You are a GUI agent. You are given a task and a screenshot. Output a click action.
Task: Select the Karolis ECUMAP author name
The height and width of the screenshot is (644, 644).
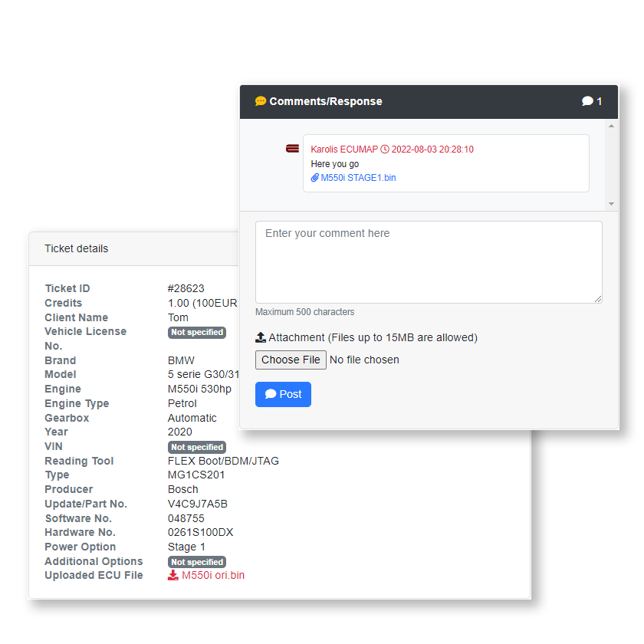pos(344,149)
